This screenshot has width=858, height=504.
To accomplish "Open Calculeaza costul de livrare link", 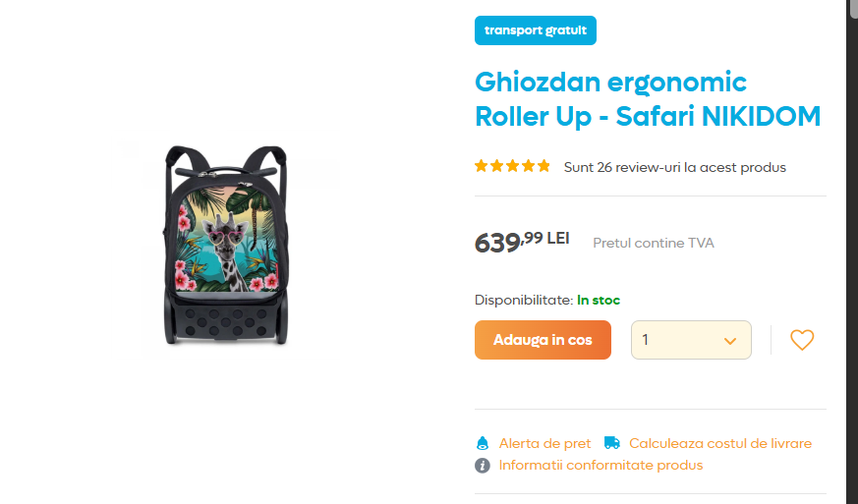I will pyautogui.click(x=720, y=443).
